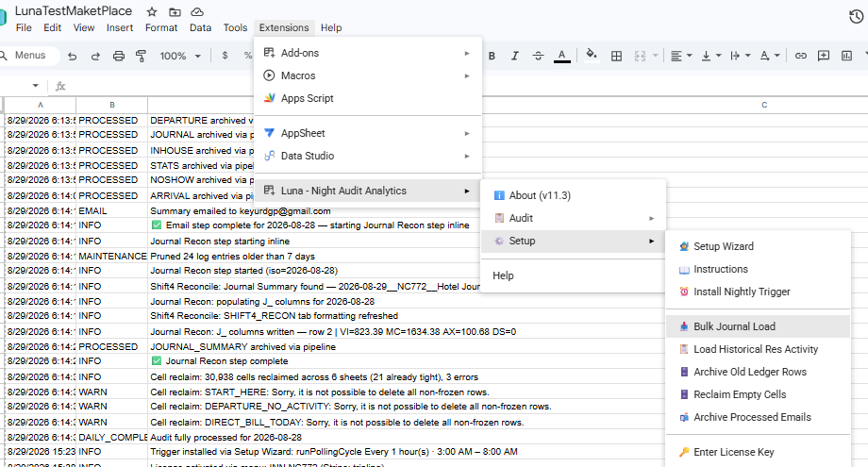This screenshot has width=868, height=467.
Task: Check the cloud document status icon
Action: pos(197,11)
